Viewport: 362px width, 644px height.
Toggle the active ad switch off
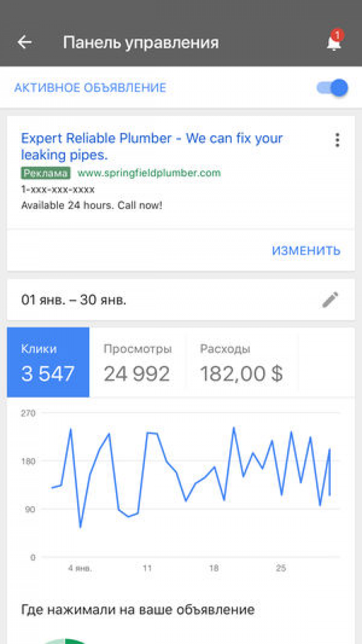(x=333, y=88)
